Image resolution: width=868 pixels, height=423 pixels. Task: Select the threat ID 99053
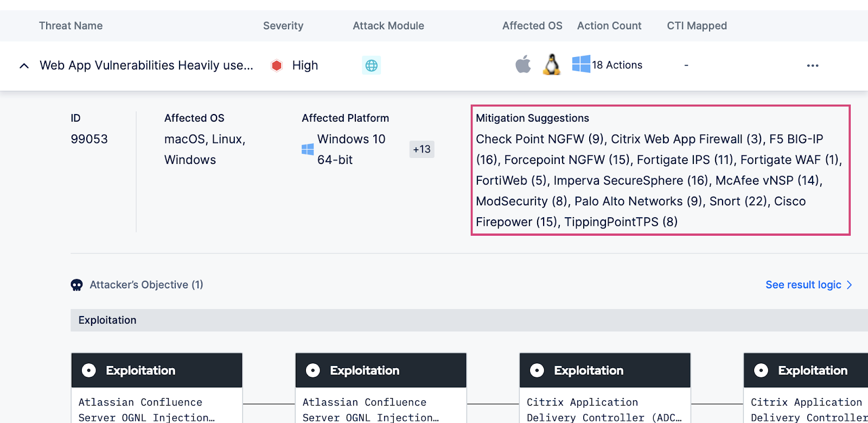89,139
